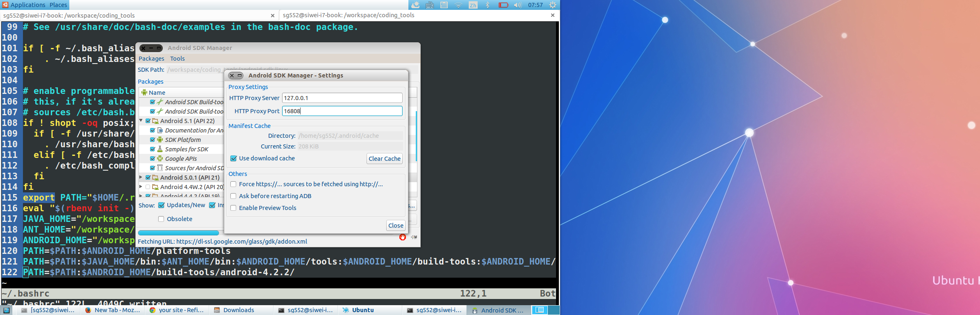Screen dimensions: 980x315
Task: Uncheck the Updates/New show filter
Action: point(162,205)
